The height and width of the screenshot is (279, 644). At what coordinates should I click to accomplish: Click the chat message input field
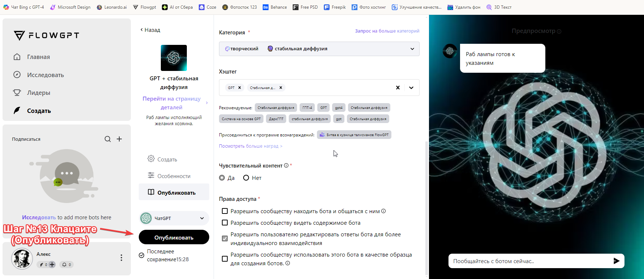pos(529,261)
